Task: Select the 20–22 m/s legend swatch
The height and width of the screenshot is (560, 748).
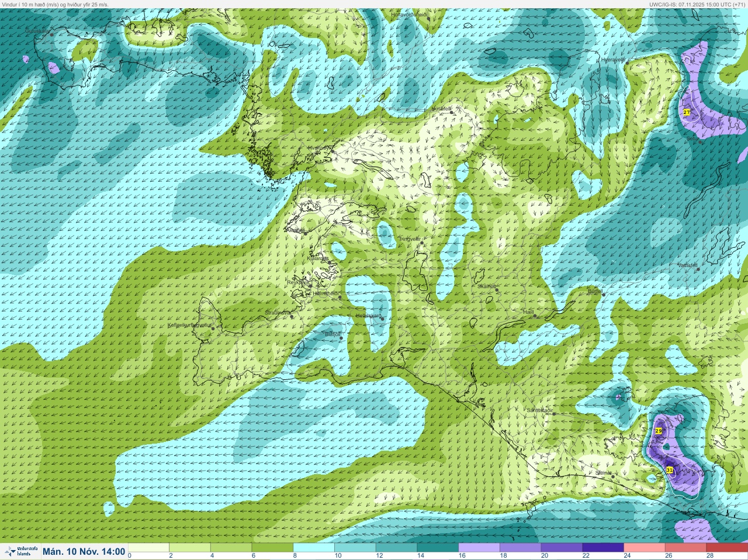Action: click(x=562, y=548)
